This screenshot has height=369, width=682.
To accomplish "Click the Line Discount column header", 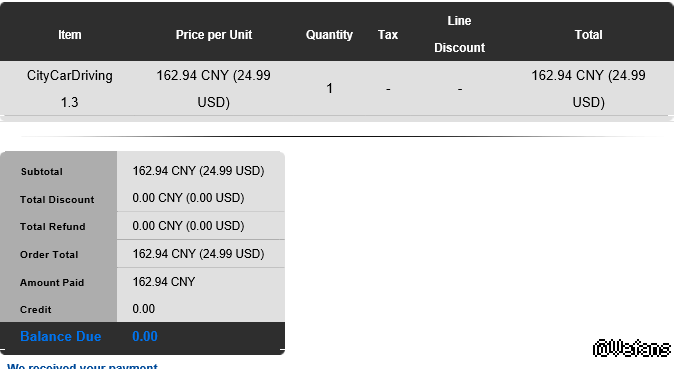I will coord(459,34).
